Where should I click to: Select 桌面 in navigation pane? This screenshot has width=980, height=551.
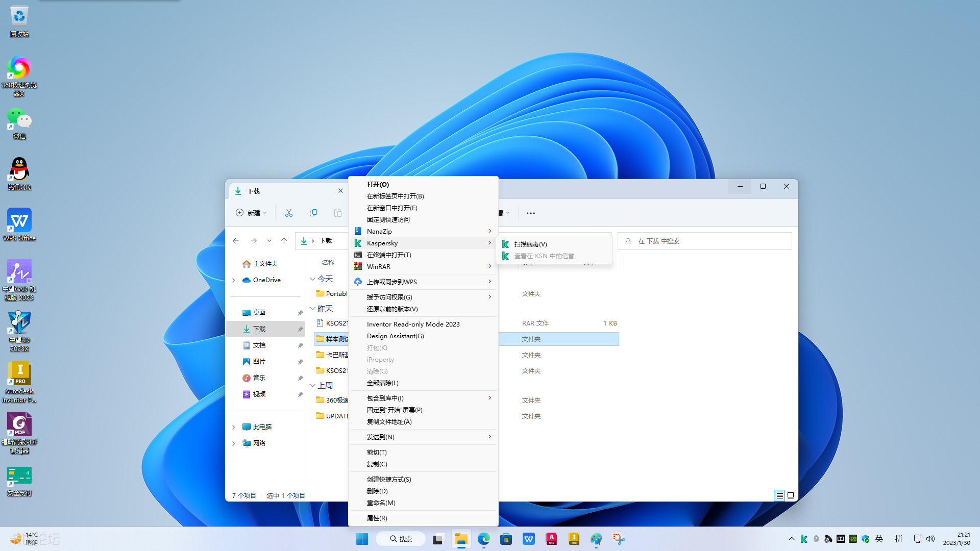tap(266, 313)
